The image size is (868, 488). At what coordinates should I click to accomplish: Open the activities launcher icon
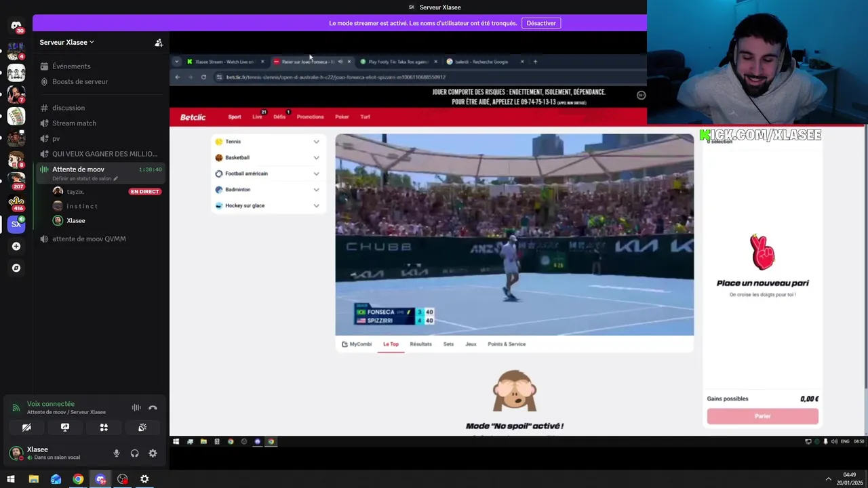(x=104, y=428)
